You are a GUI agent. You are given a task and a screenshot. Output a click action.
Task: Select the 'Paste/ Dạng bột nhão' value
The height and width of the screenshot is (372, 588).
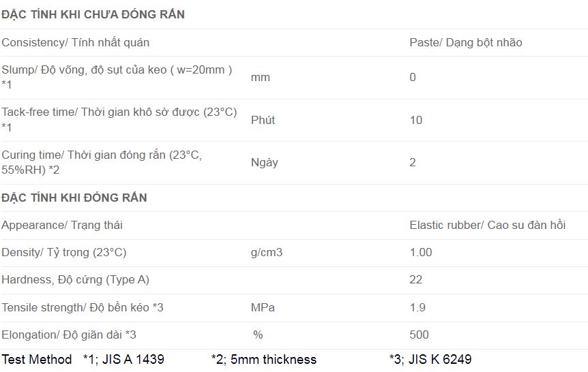point(466,42)
